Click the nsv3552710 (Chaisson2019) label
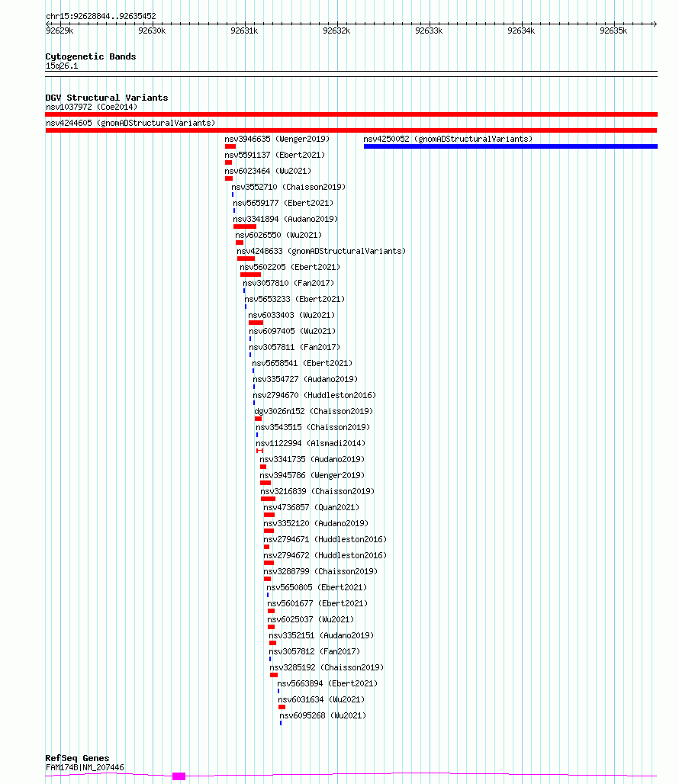This screenshot has width=679, height=784. (x=288, y=187)
